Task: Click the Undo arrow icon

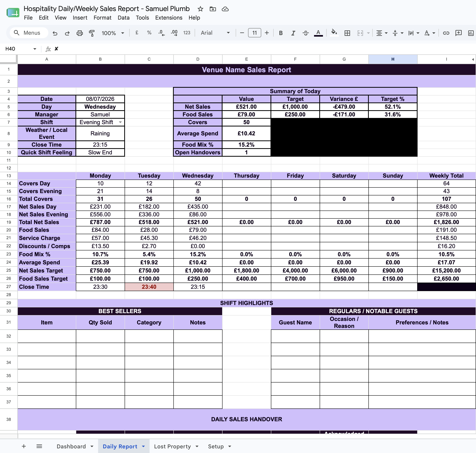Action: click(55, 33)
